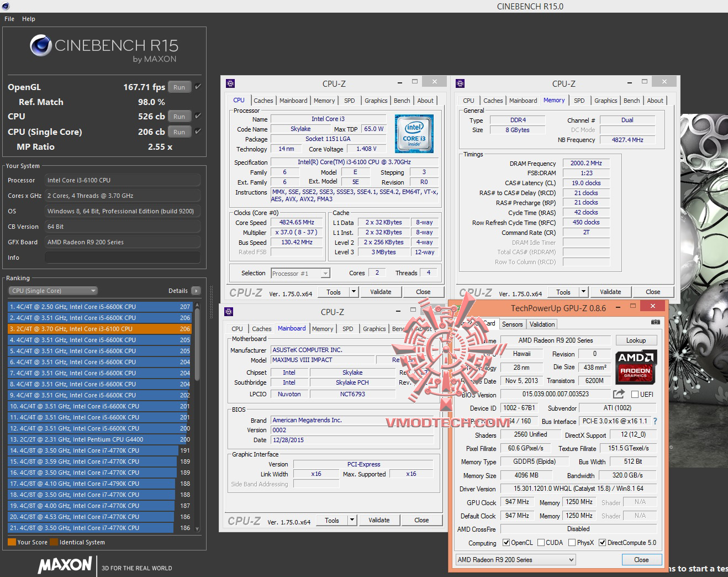The width and height of the screenshot is (728, 577).
Task: Click the MAXON logo at bottom of Cinebench
Action: point(65,565)
